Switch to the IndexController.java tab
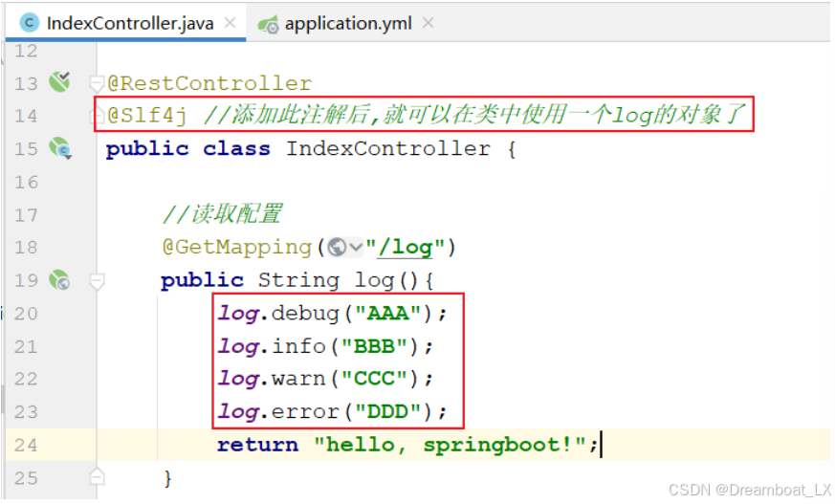The image size is (835, 504). 125,23
